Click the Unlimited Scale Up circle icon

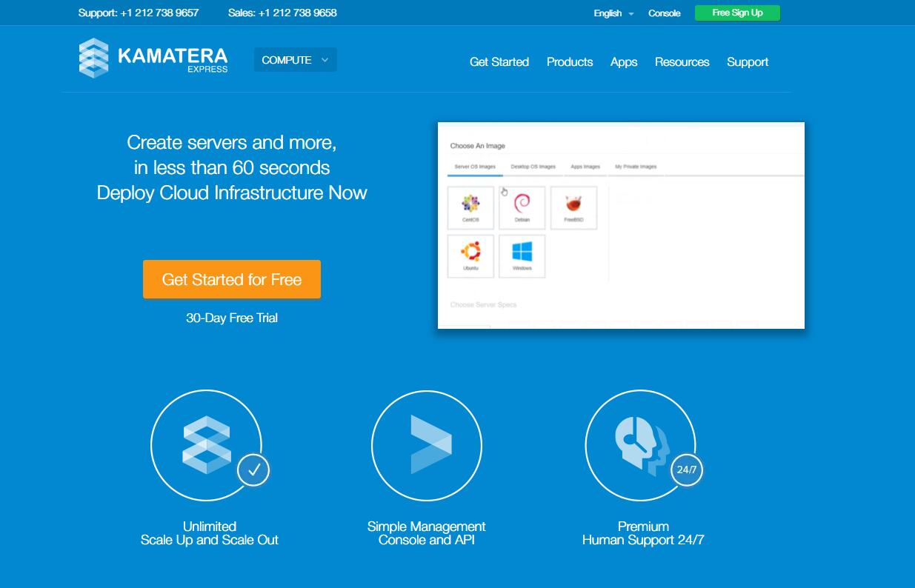pos(206,445)
